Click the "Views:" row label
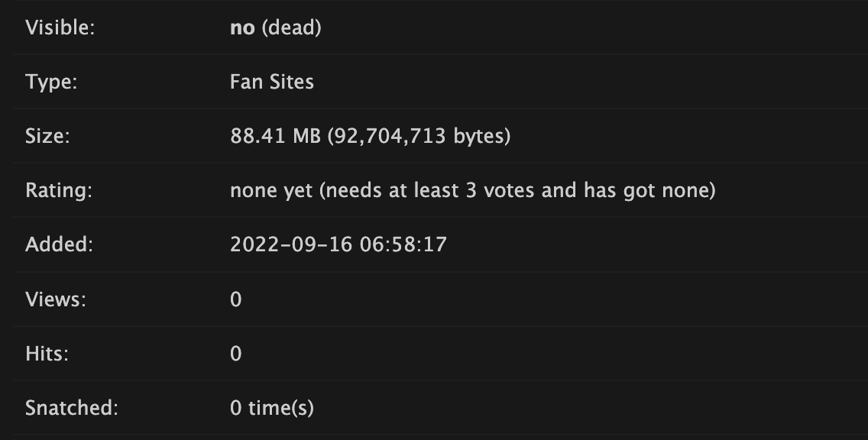The height and width of the screenshot is (440, 868). pyautogui.click(x=56, y=299)
